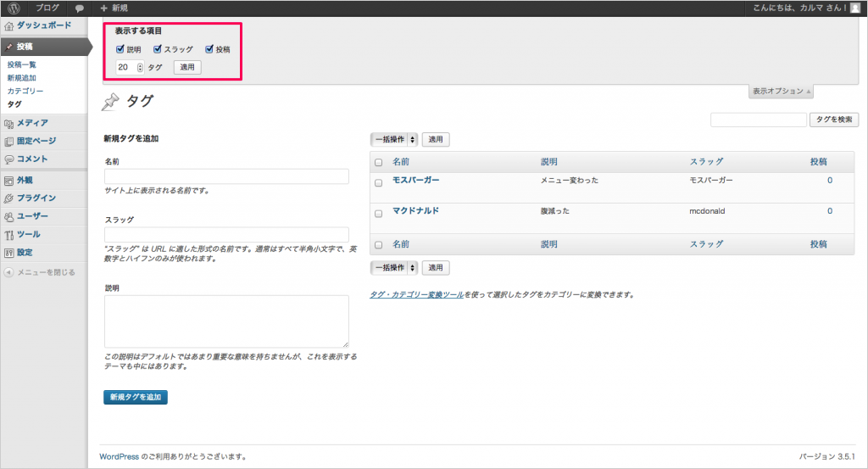The width and height of the screenshot is (868, 469).
Task: Open the WordPress link in the footer
Action: (119, 457)
